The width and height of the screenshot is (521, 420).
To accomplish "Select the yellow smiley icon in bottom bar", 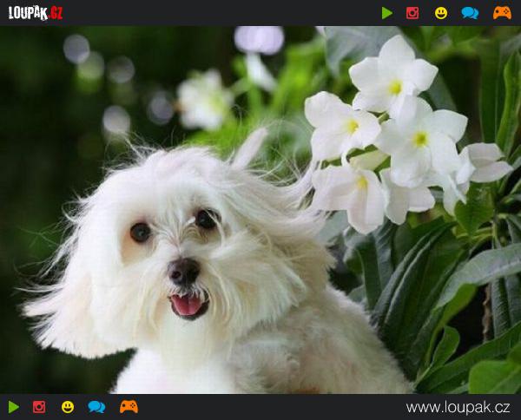I will [x=68, y=407].
